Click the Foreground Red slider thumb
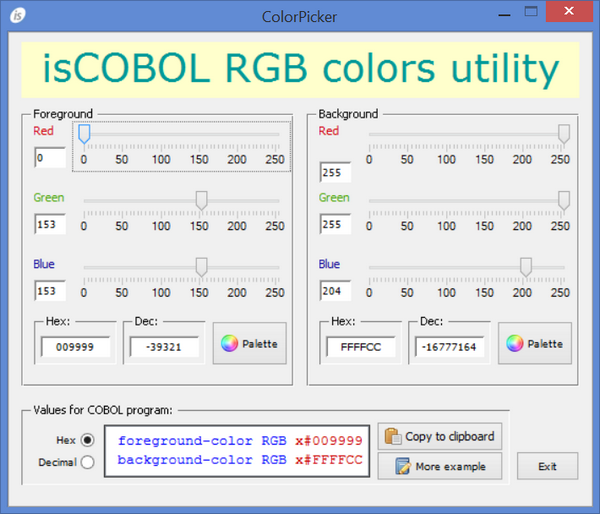600x514 pixels. click(x=84, y=133)
